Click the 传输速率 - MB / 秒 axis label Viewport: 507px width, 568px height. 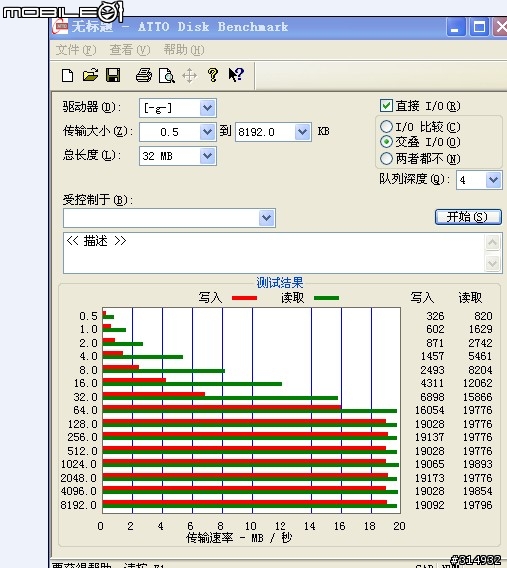click(239, 538)
